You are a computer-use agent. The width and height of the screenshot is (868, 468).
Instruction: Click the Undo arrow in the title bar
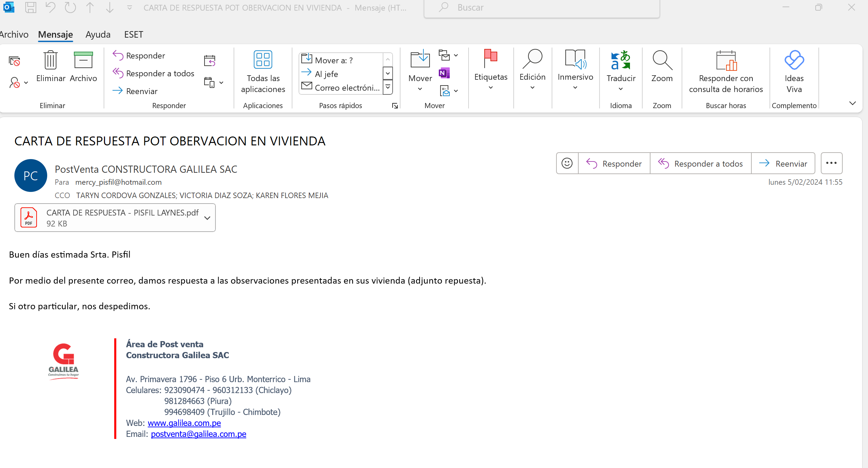(50, 8)
